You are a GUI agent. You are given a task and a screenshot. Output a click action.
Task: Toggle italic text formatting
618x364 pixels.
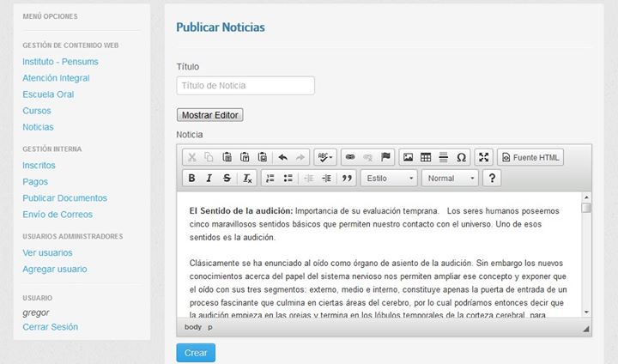tap(209, 179)
